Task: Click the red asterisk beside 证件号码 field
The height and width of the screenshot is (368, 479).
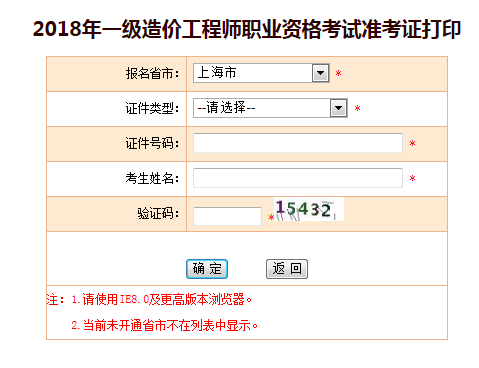Action: (413, 144)
